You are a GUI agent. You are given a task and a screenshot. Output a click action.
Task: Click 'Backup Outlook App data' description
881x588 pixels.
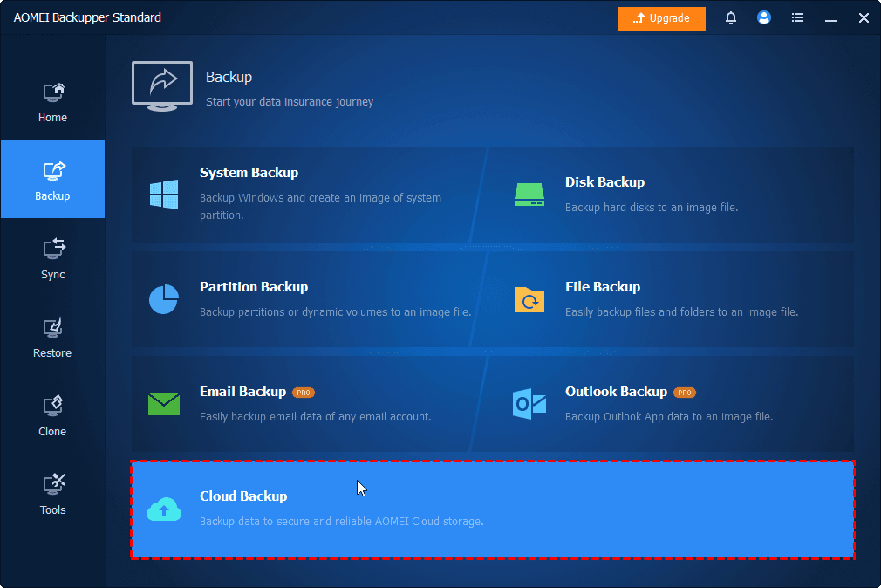[x=669, y=416]
